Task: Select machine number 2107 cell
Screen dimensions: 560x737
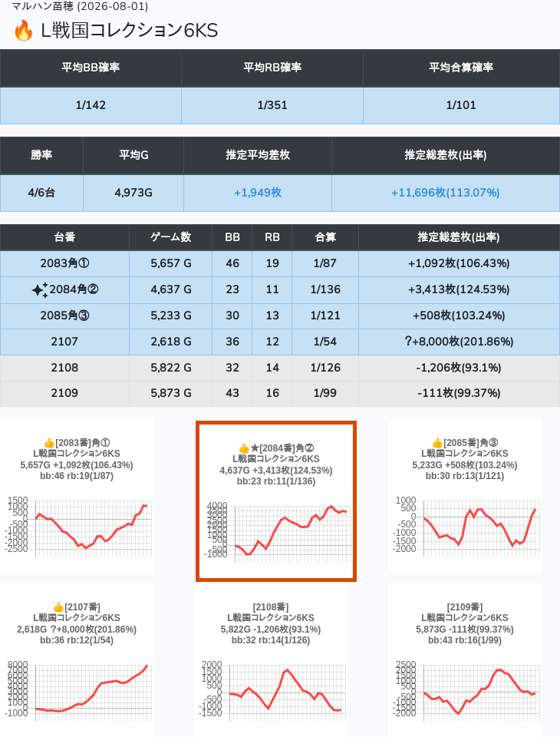Action: click(65, 342)
